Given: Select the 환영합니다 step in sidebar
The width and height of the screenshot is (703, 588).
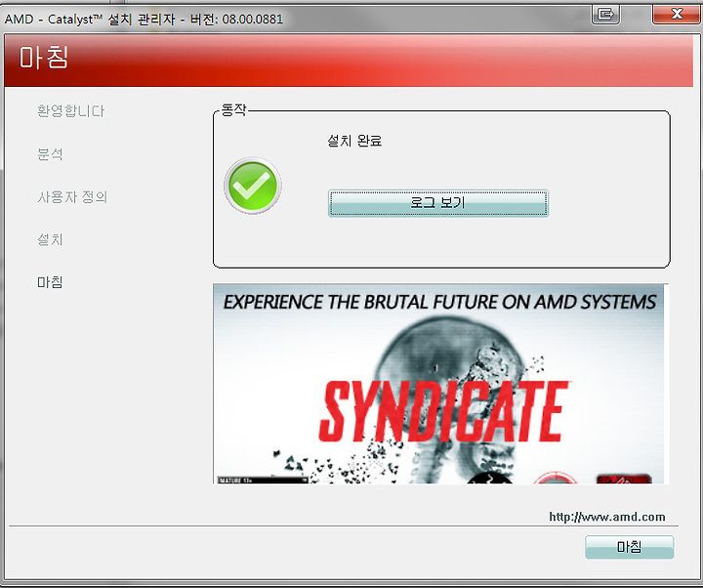Looking at the screenshot, I should pos(71,110).
